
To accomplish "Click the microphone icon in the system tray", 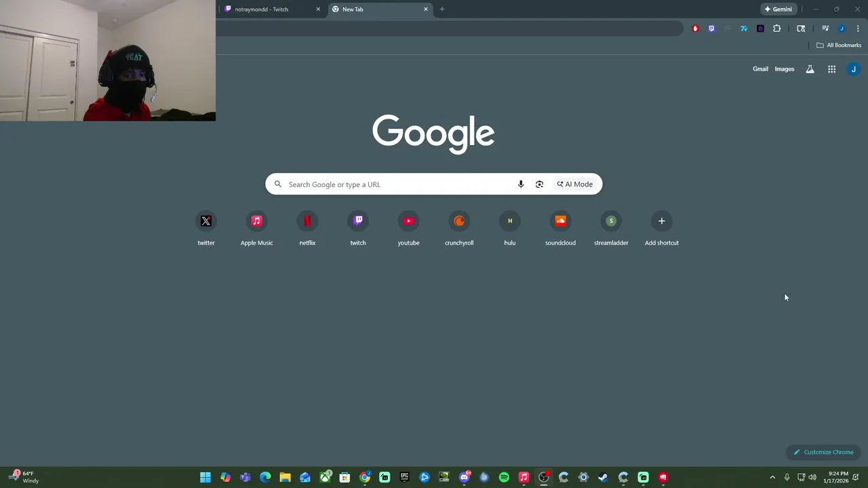I will click(787, 477).
